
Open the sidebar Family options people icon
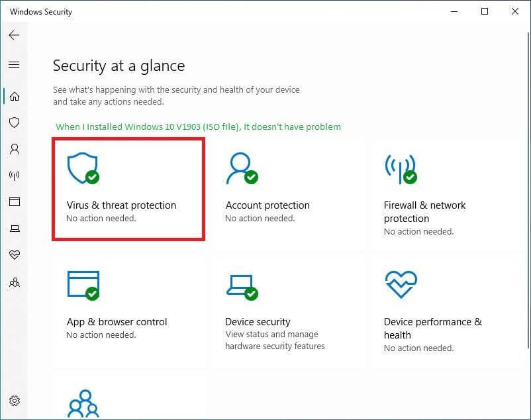14,282
